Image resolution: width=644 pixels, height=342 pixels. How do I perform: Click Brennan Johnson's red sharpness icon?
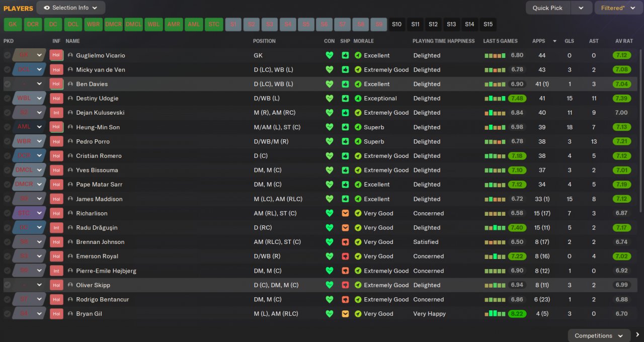click(x=345, y=242)
